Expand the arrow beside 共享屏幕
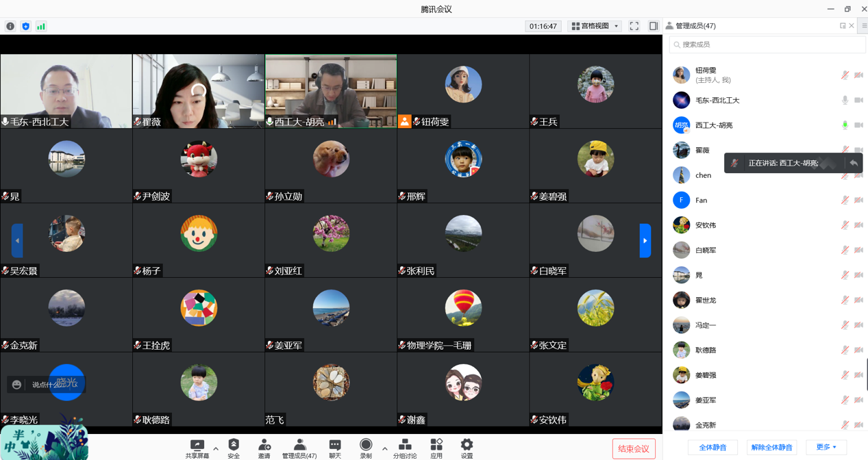Screen dimensions: 868x460 216,449
